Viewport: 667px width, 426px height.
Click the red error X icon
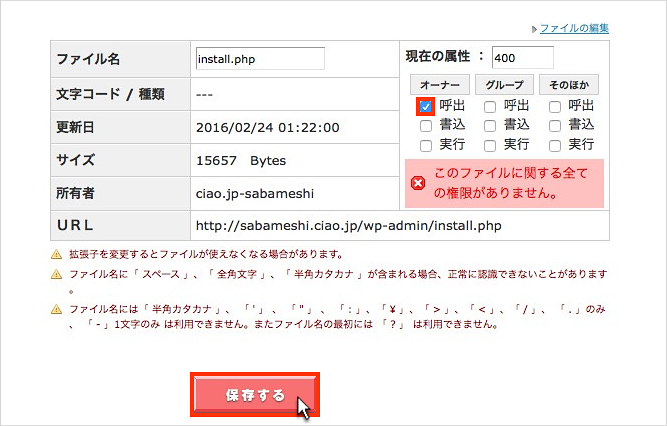pos(418,183)
